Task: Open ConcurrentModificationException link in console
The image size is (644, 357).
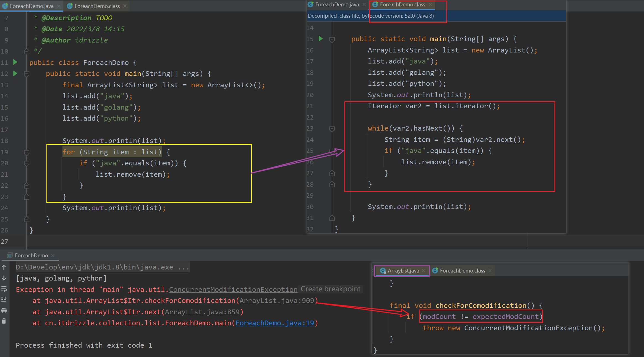Action: 233,289
